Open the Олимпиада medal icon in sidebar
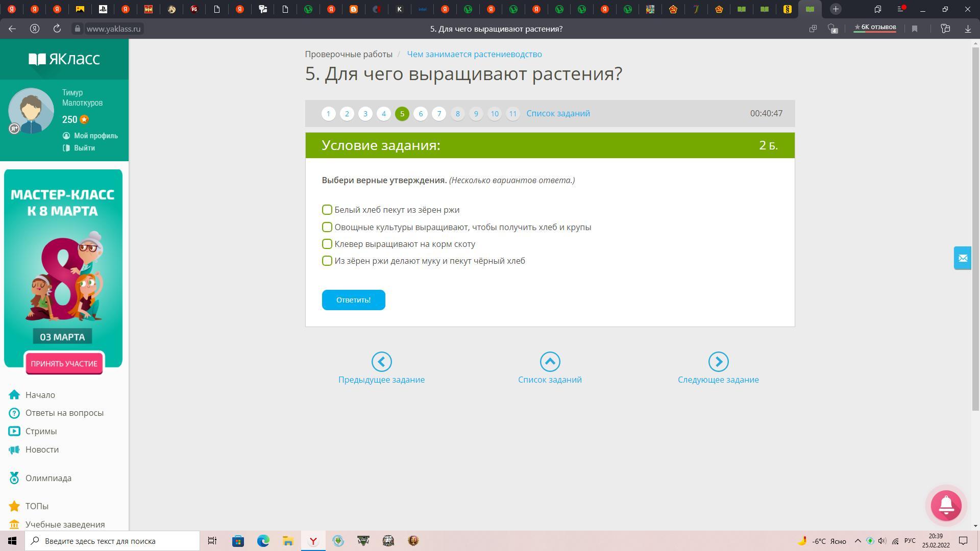980x551 pixels. pyautogui.click(x=14, y=478)
